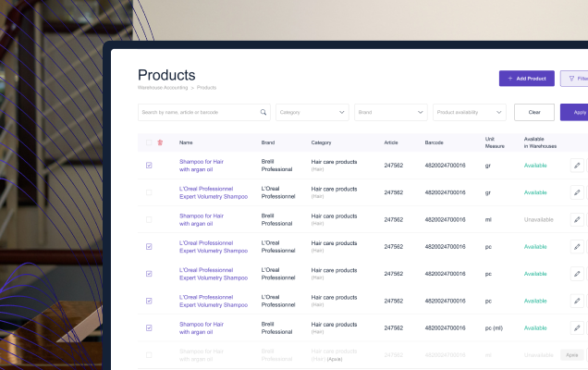The width and height of the screenshot is (588, 370).
Task: Check the faded Apda row checkbox
Action: (x=149, y=355)
